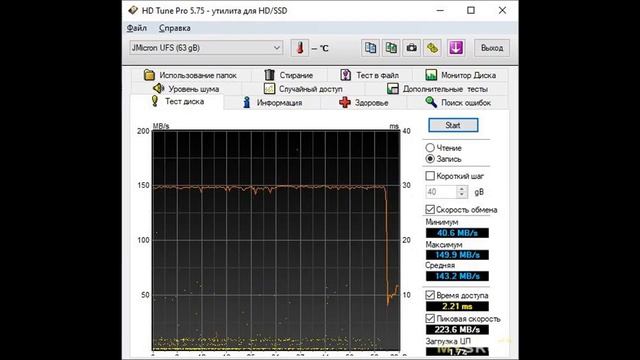Click the copy screenshot icon
The width and height of the screenshot is (640, 360).
391,48
